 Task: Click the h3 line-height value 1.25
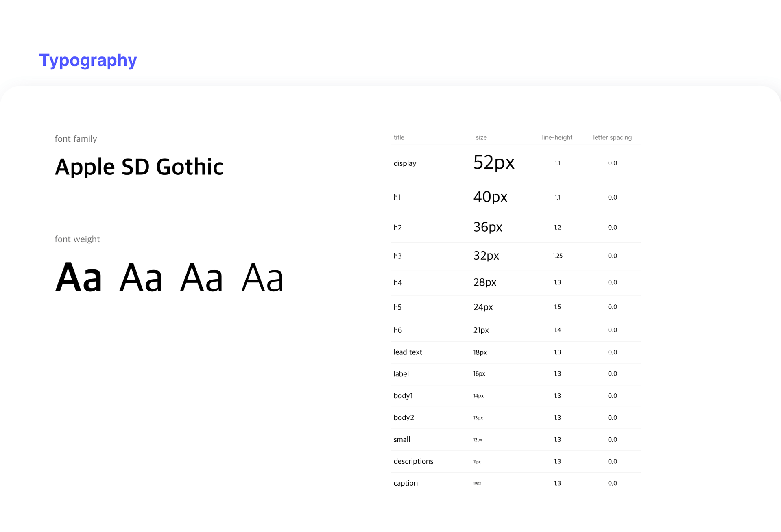pos(557,256)
